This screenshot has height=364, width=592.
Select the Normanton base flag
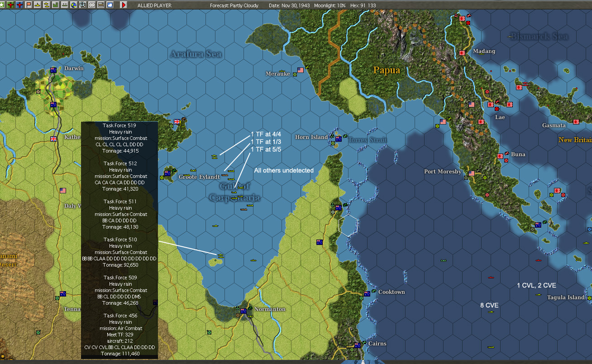tap(243, 311)
